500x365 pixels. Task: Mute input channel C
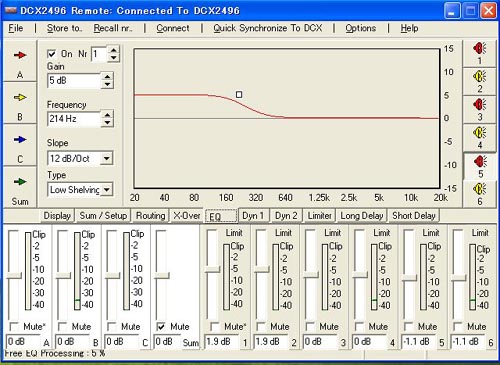112,326
